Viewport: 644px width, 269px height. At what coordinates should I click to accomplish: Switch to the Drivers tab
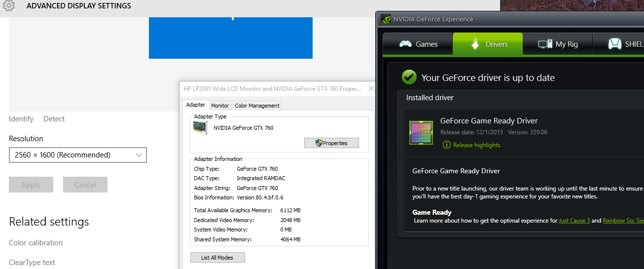(x=488, y=44)
